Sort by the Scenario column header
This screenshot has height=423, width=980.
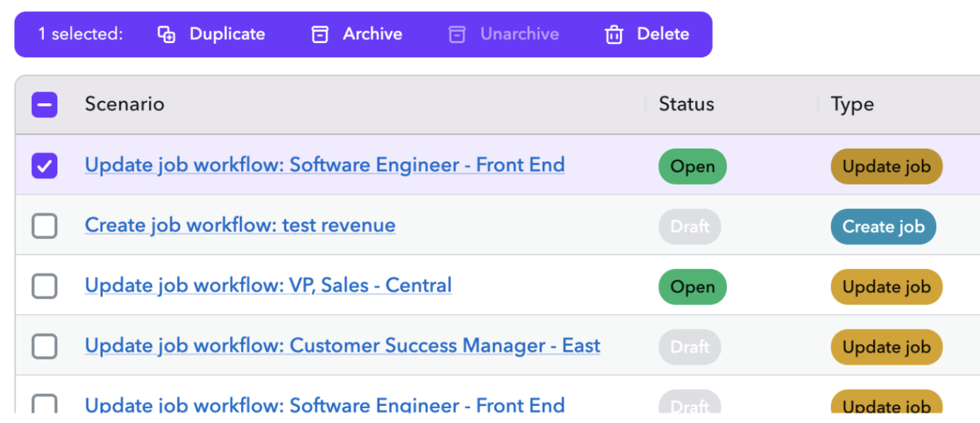(x=124, y=105)
